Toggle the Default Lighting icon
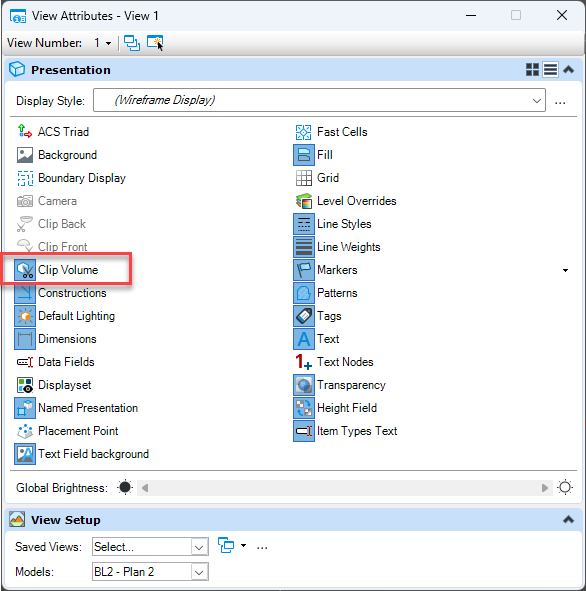586x591 pixels. pos(25,316)
